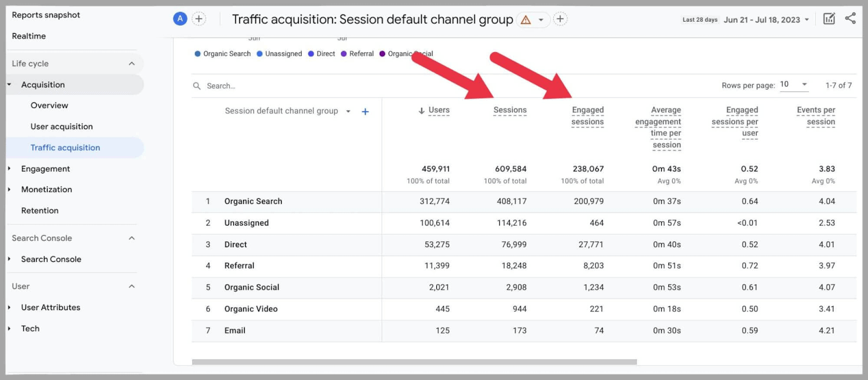Open Rows per page dropdown
868x380 pixels.
tap(794, 85)
